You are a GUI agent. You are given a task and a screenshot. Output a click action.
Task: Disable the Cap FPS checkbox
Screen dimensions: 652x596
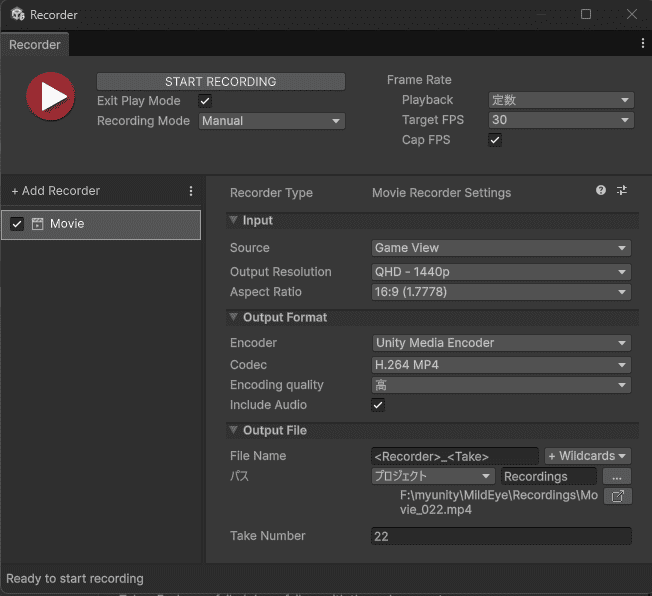coord(495,140)
